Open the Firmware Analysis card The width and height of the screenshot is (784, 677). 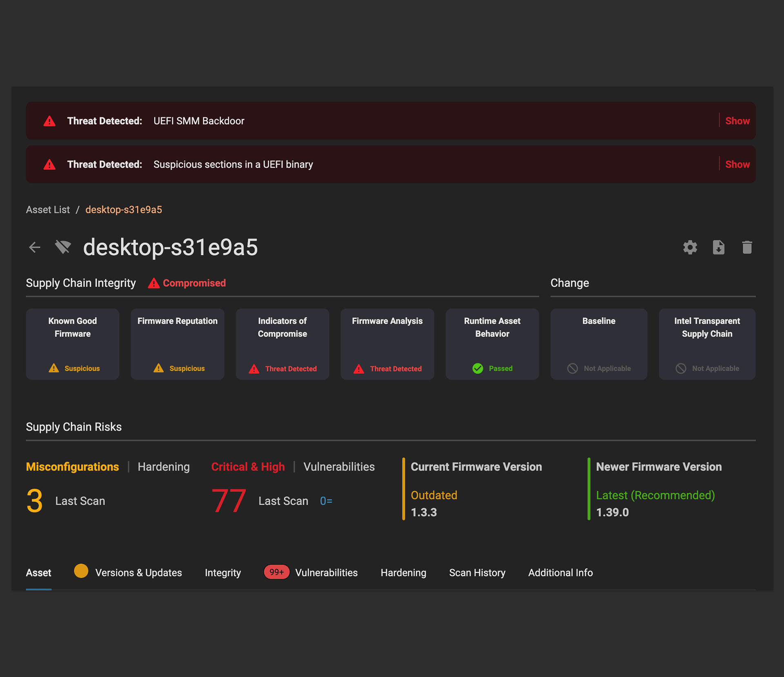(387, 344)
